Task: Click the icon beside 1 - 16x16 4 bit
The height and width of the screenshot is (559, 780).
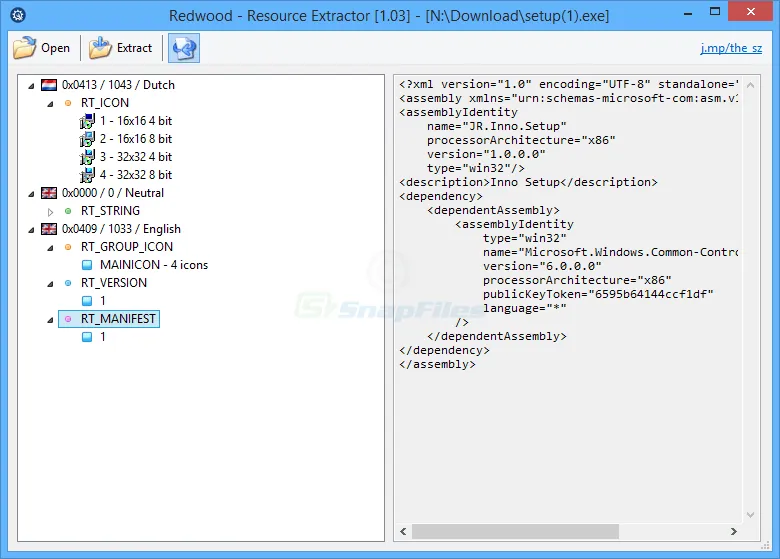Action: click(87, 121)
